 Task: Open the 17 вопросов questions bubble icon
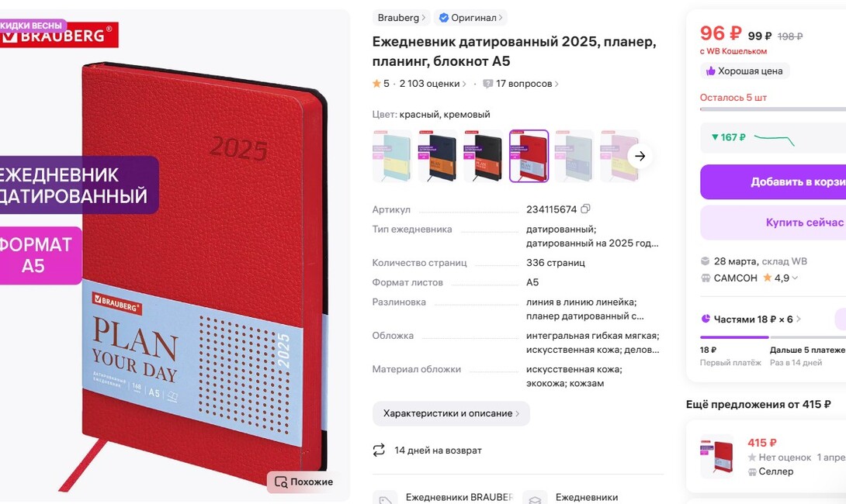point(487,84)
